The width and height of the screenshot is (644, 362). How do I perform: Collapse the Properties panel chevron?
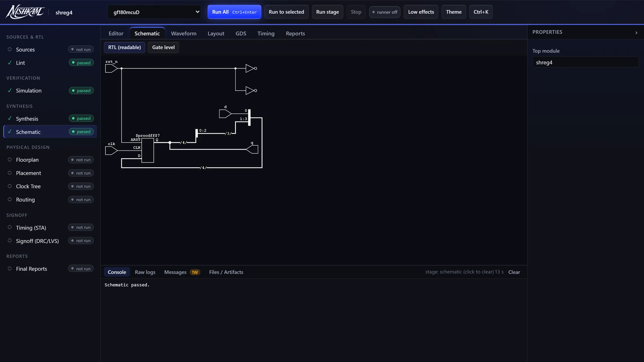(636, 33)
